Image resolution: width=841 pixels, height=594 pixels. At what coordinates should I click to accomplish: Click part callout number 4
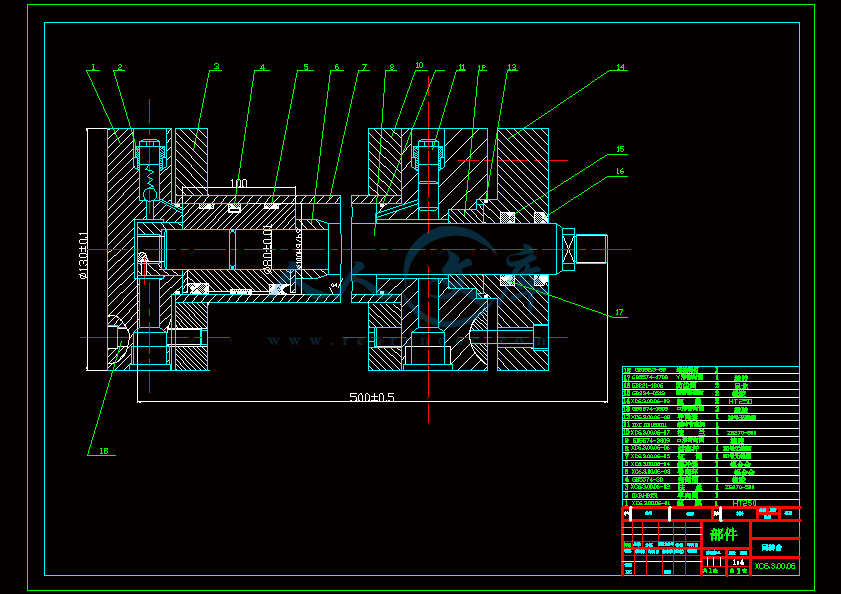pos(262,67)
